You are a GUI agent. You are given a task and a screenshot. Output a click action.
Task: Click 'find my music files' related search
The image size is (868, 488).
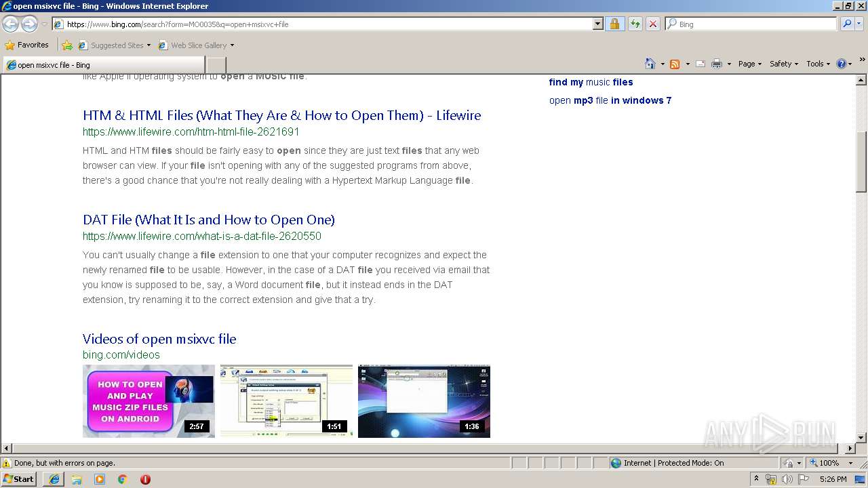[591, 82]
